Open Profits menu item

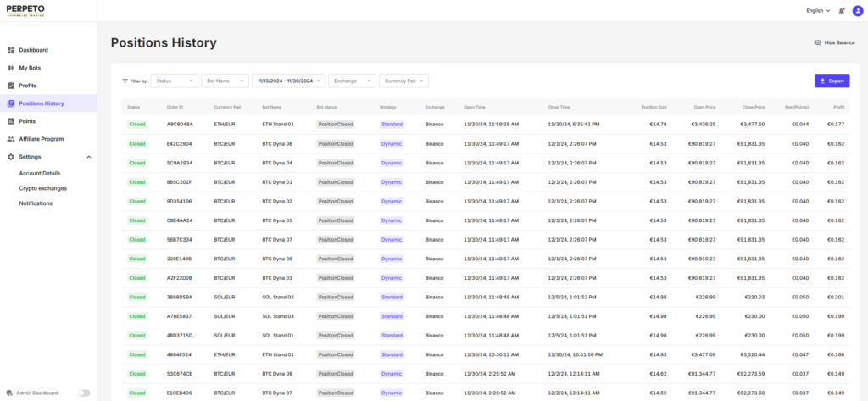pyautogui.click(x=48, y=86)
